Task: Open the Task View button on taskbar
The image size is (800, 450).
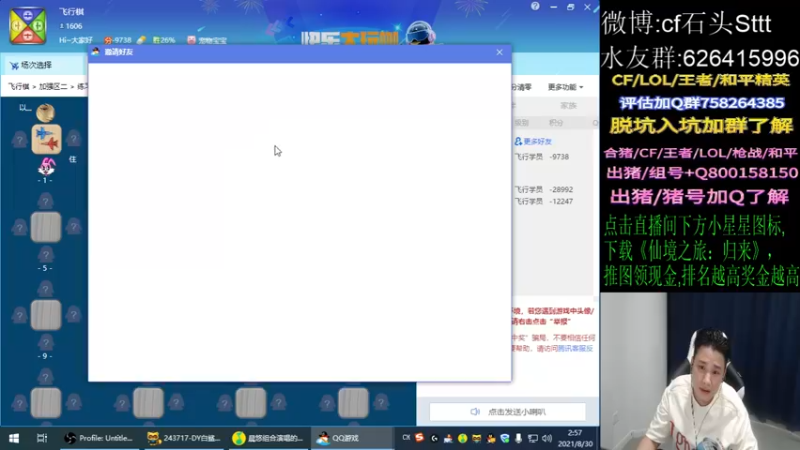Action: coord(42,438)
